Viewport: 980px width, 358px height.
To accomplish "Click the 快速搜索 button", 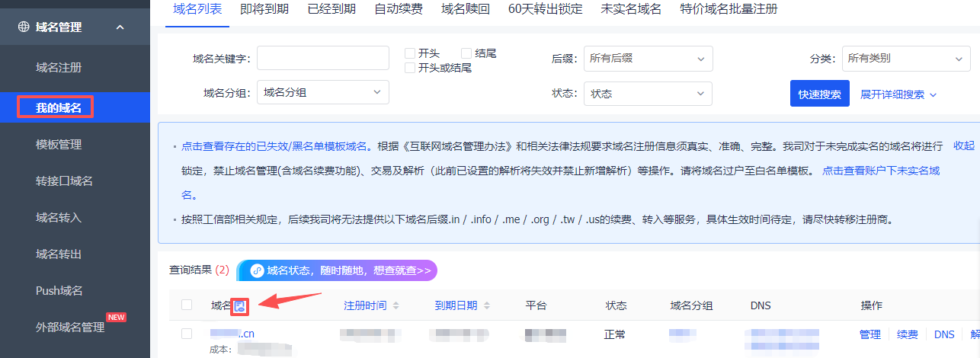I will pos(819,94).
